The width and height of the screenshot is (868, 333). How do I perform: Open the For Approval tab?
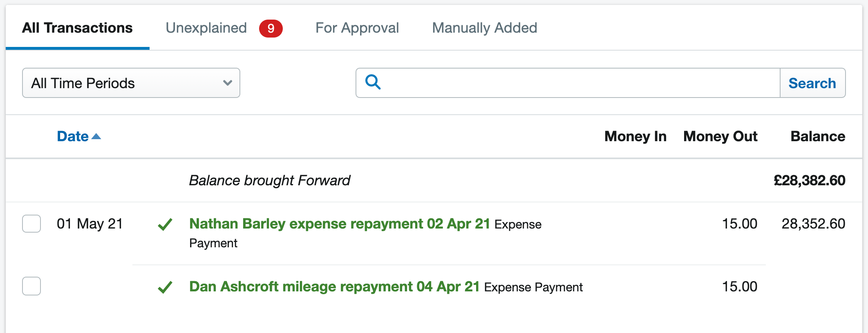click(357, 28)
